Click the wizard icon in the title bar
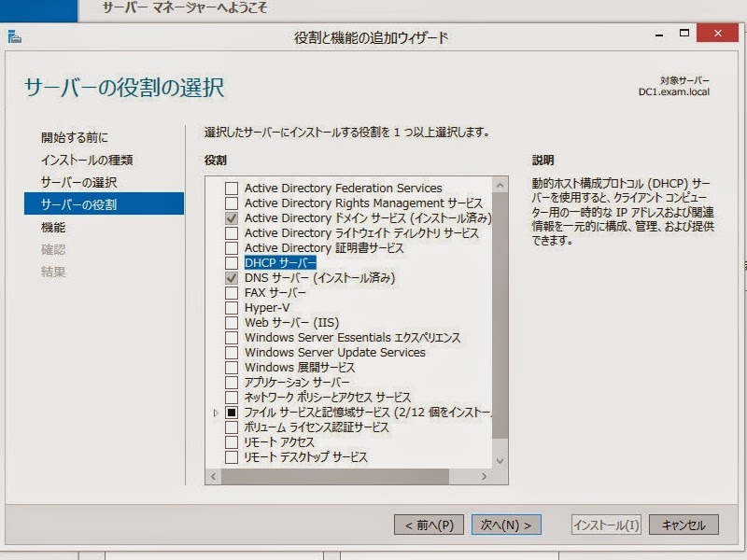Screen dimensions: 747x560 click(14, 36)
